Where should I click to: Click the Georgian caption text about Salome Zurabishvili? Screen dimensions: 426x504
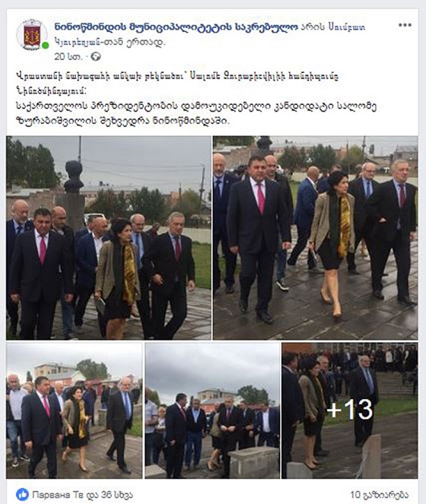coord(196,113)
